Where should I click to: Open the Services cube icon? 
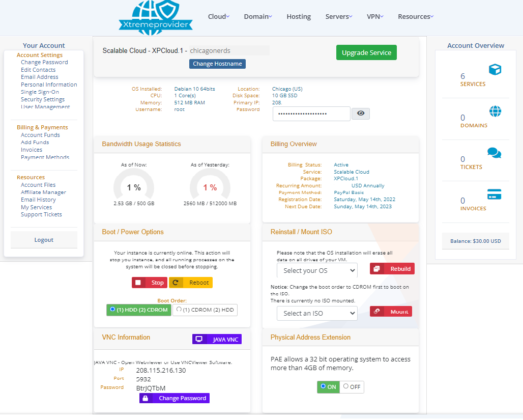495,69
